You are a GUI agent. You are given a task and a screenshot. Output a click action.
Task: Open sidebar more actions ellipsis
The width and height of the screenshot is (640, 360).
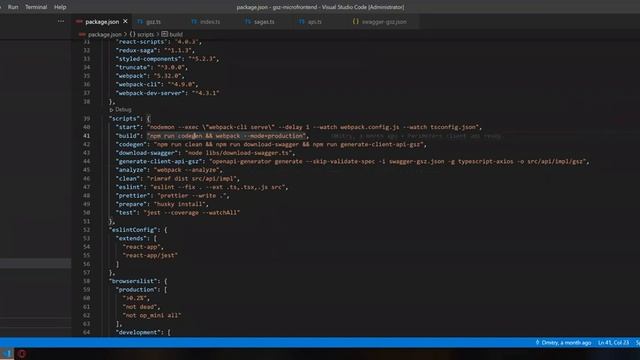coord(61,21)
